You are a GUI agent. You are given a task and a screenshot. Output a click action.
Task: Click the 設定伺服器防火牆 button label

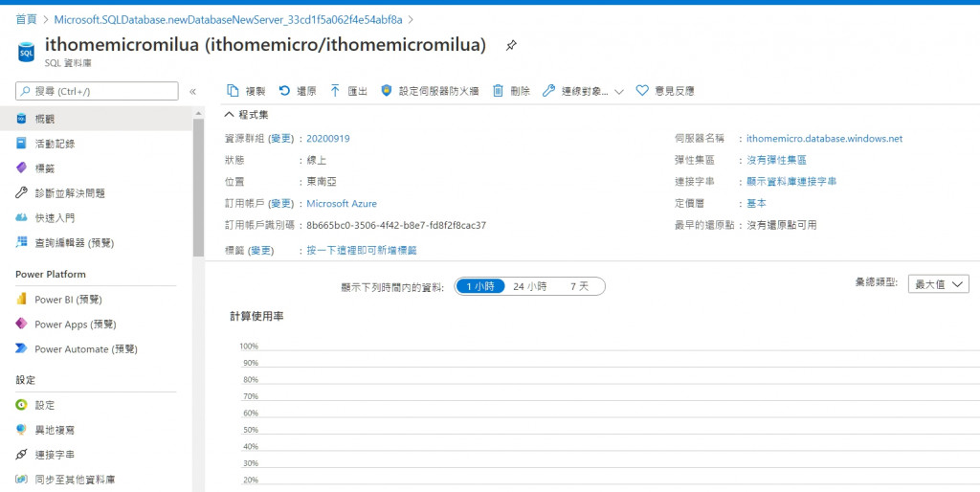click(438, 91)
